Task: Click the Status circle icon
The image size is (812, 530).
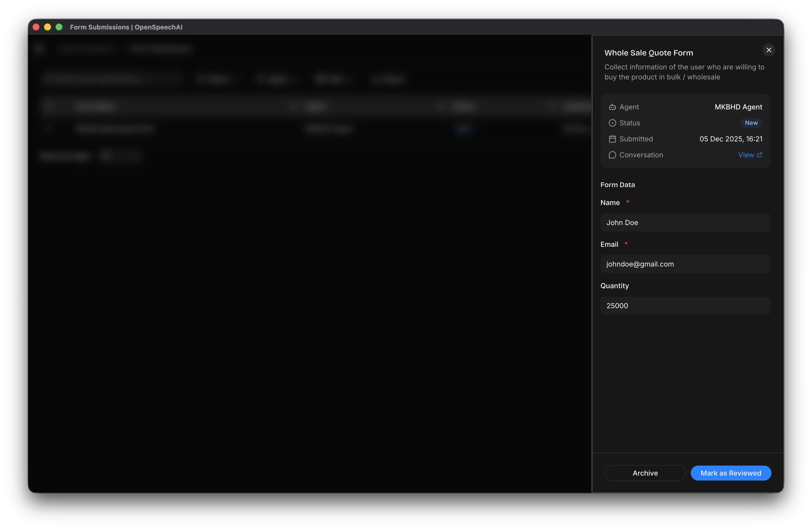Action: [612, 123]
